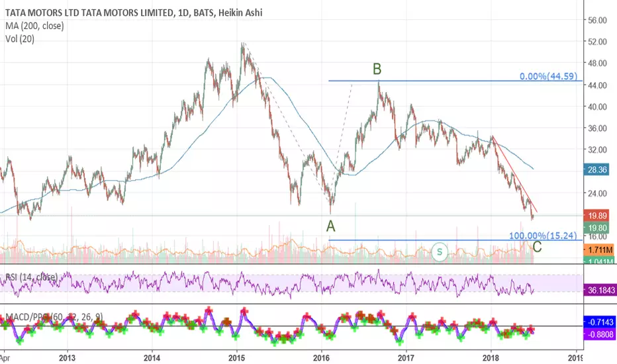
Task: Select the upper blue Fibonacci line at 44.59
Action: point(455,81)
